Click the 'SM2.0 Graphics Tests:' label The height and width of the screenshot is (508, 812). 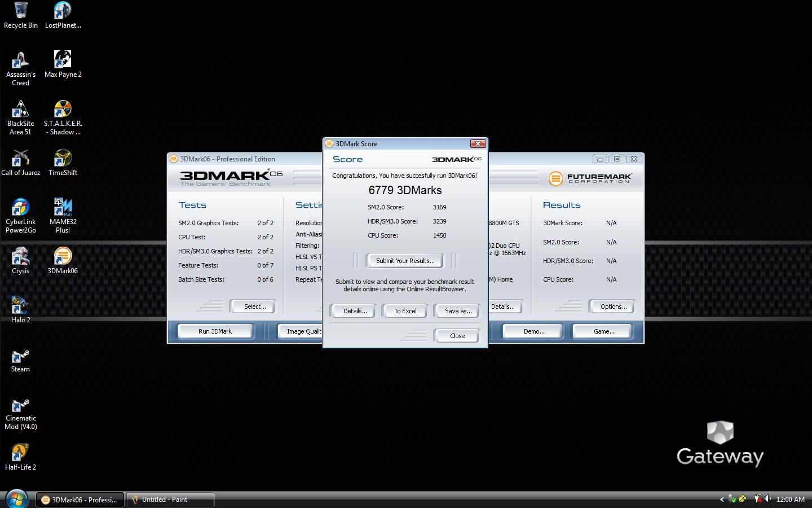tap(208, 223)
